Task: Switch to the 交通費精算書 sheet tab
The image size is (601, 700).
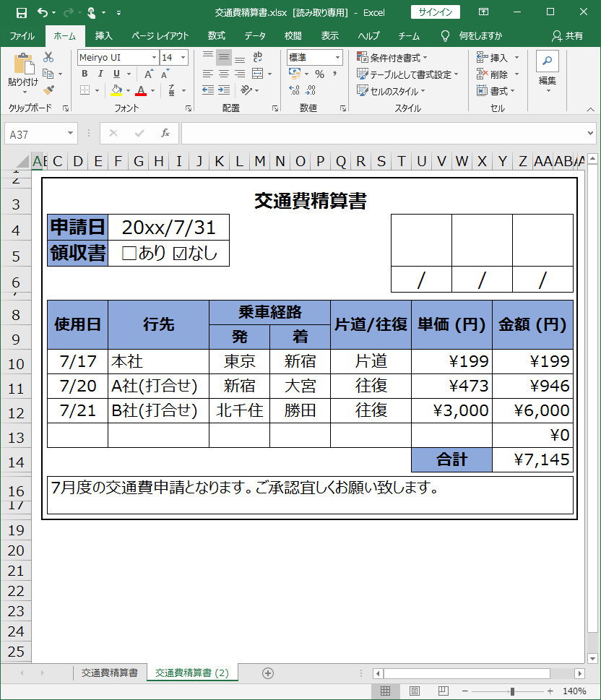Action: point(109,673)
